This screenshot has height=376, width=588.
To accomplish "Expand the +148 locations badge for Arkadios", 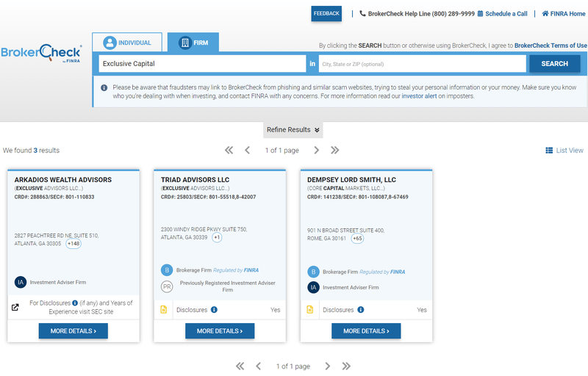I will [x=73, y=243].
